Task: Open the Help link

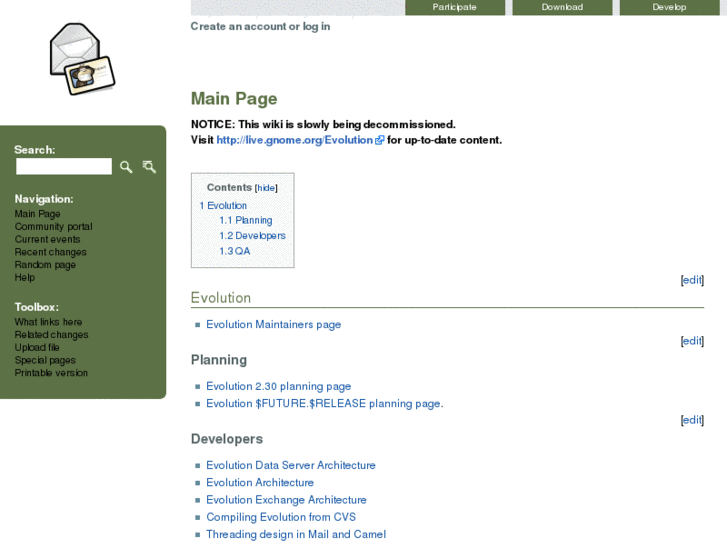Action: (25, 277)
